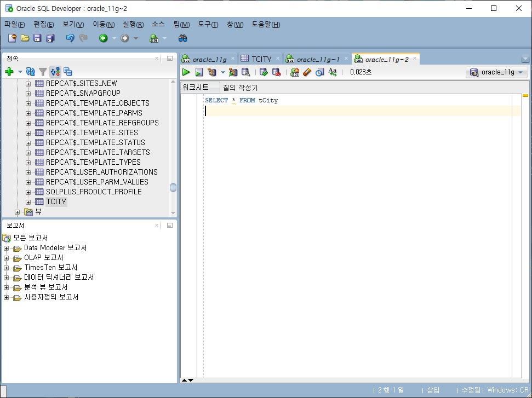Click unshared SQL worksheet icon
This screenshot has height=398, width=532.
[x=295, y=72]
